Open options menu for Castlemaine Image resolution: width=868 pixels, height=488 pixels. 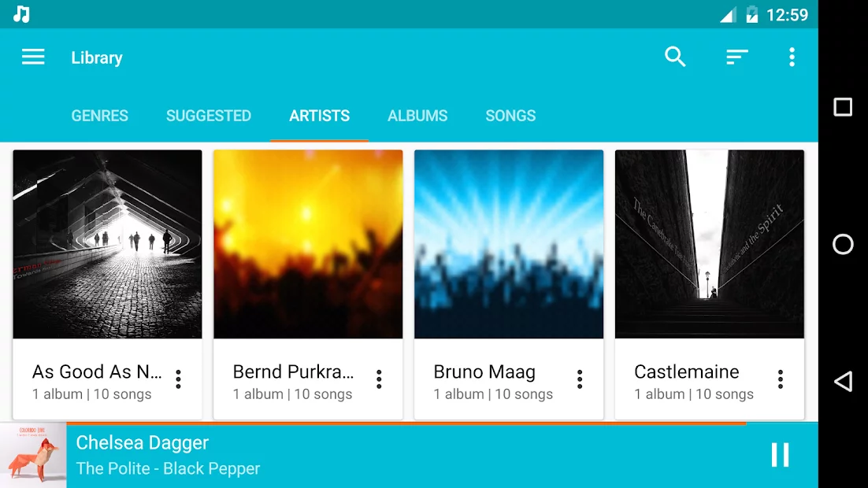[x=781, y=379]
